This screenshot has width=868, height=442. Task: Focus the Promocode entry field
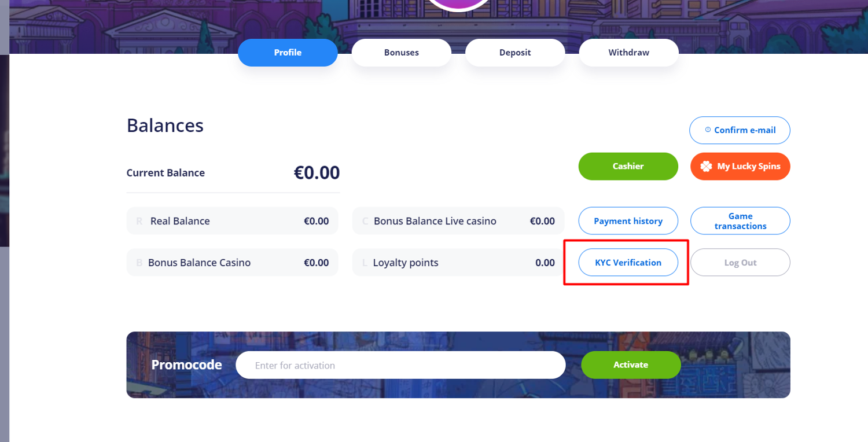pyautogui.click(x=400, y=365)
